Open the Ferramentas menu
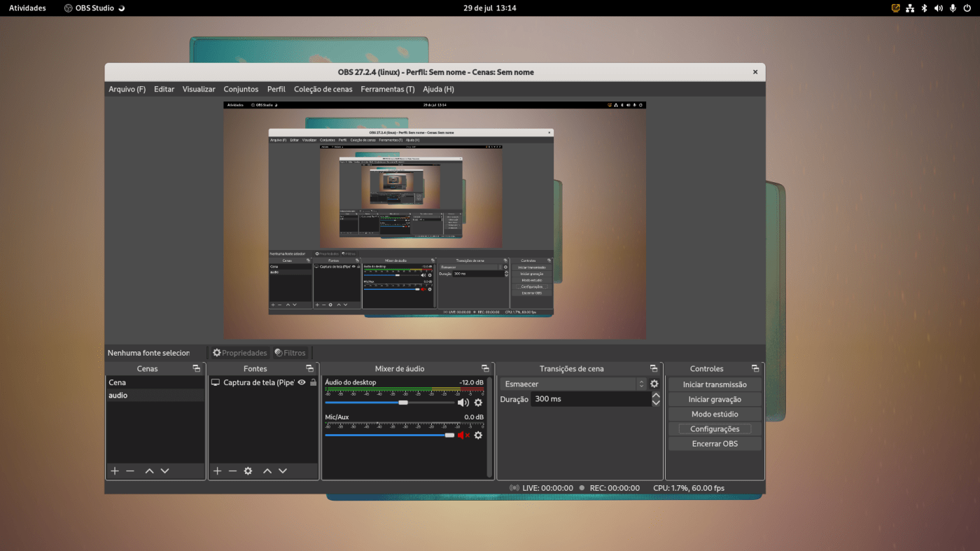Screen dimensions: 980x551 387,89
